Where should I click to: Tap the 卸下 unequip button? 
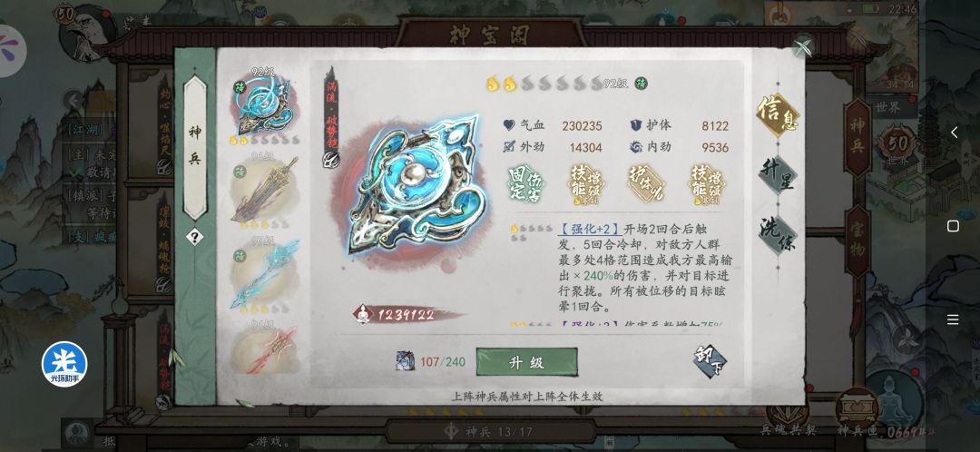coord(710,361)
